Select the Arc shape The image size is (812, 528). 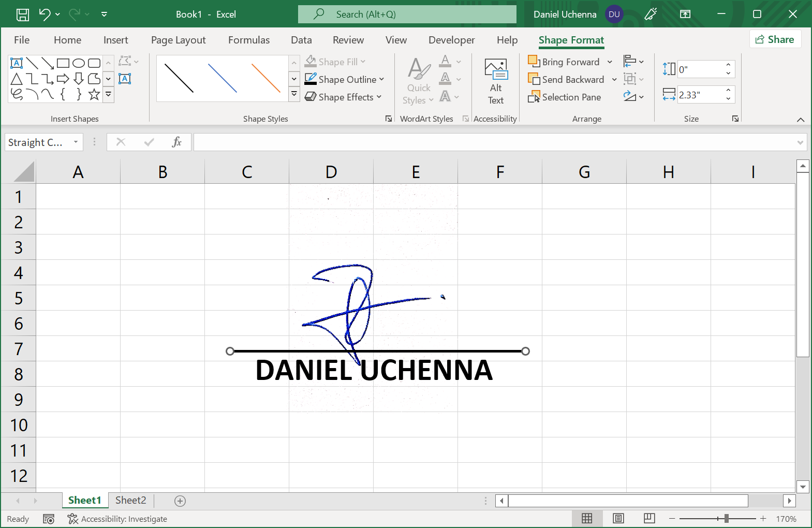pos(32,94)
